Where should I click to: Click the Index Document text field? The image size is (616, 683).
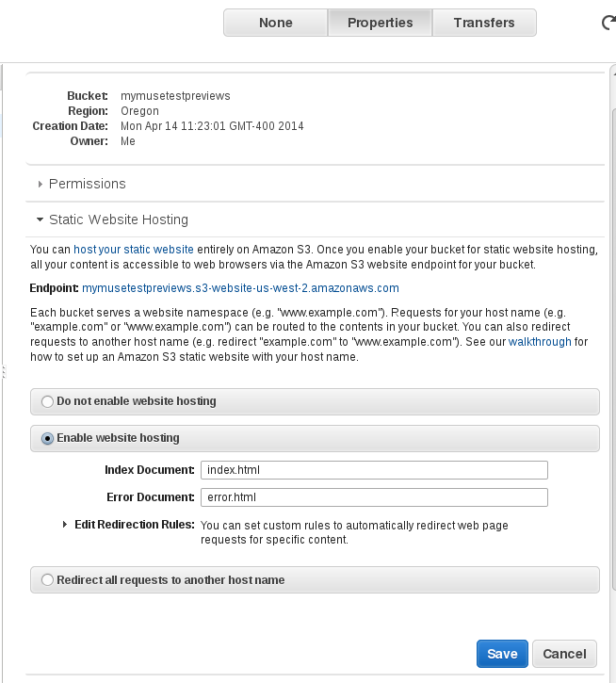[374, 469]
